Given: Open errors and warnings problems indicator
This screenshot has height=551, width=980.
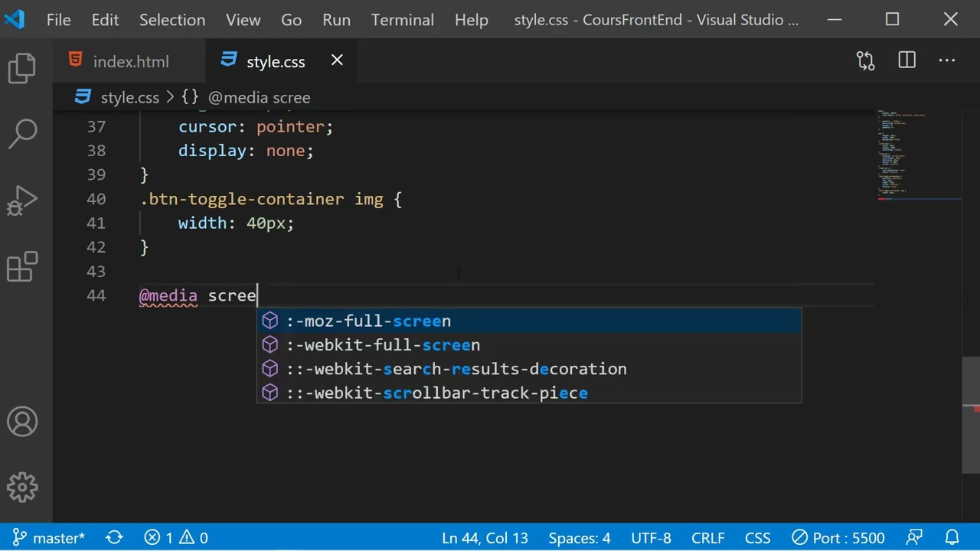Looking at the screenshot, I should tap(176, 538).
